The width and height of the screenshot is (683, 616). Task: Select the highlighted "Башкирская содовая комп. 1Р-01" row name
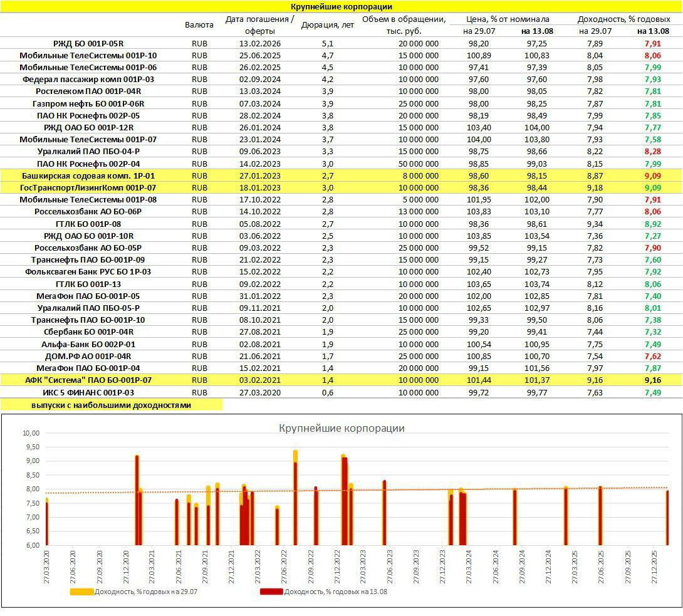(x=88, y=176)
